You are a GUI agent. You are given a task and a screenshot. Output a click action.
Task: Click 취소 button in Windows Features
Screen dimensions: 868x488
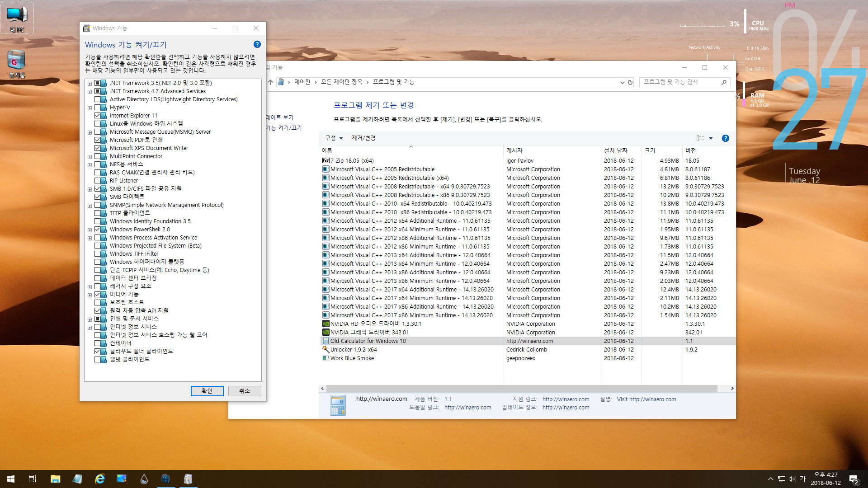point(245,391)
